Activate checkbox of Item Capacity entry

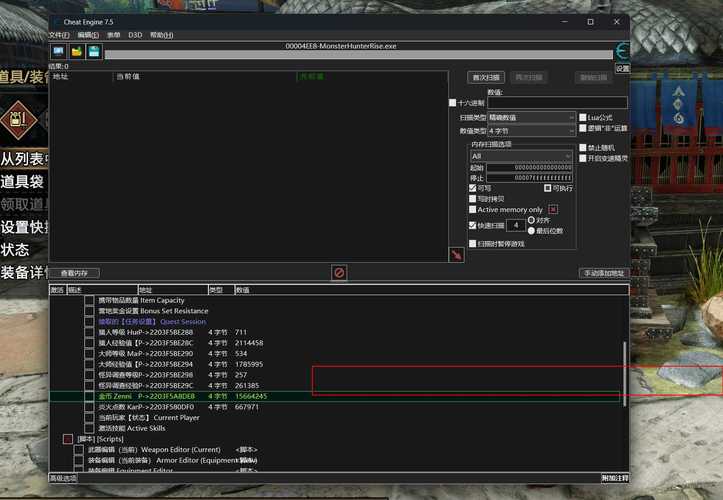(x=89, y=300)
